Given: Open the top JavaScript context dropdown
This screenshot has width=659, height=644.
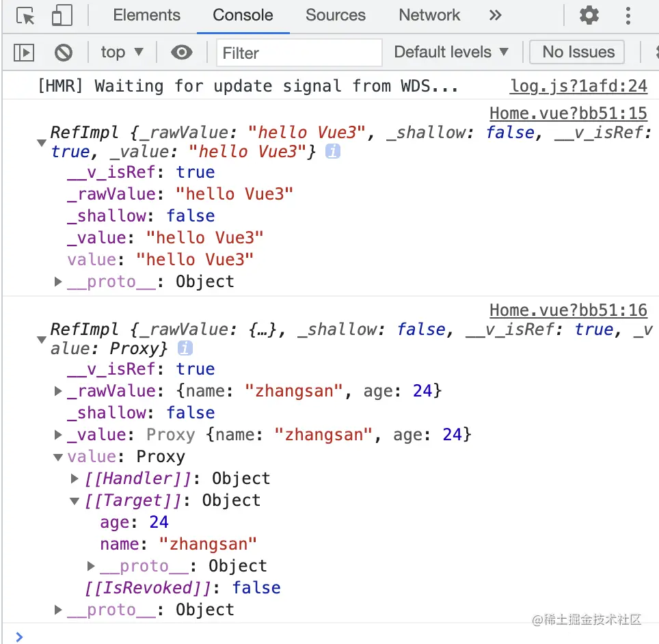Looking at the screenshot, I should pos(122,53).
